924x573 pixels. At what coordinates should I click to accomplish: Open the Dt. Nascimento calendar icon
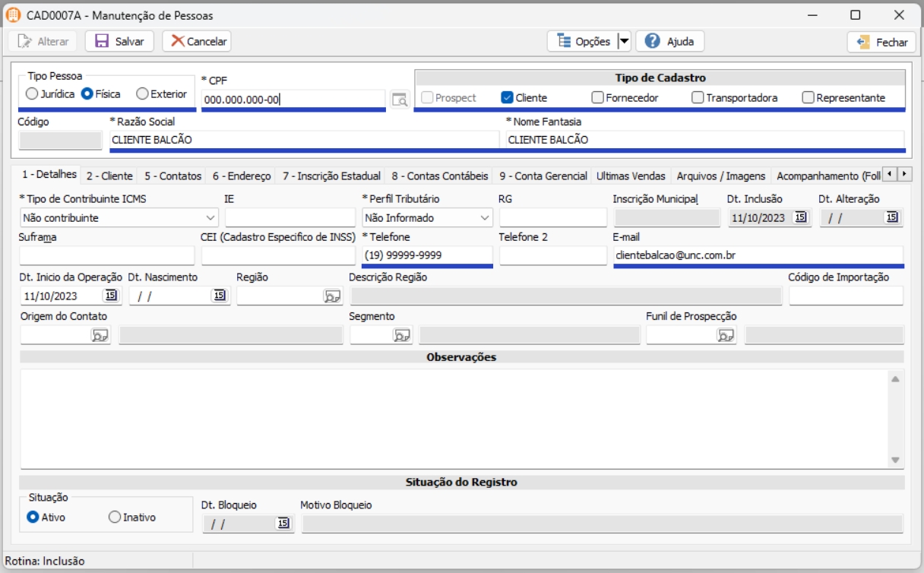pyautogui.click(x=220, y=296)
